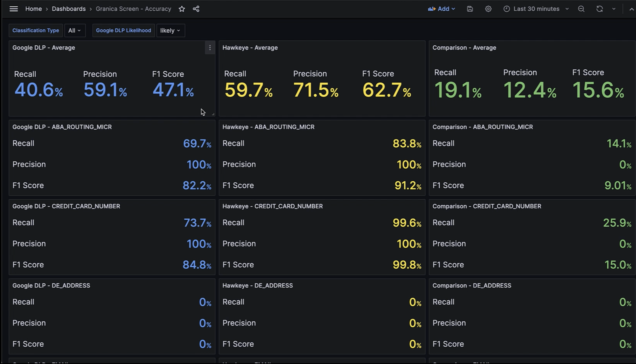Expand Google DLP Likelihood likely dropdown
Viewport: 636px width, 364px height.
(x=170, y=30)
